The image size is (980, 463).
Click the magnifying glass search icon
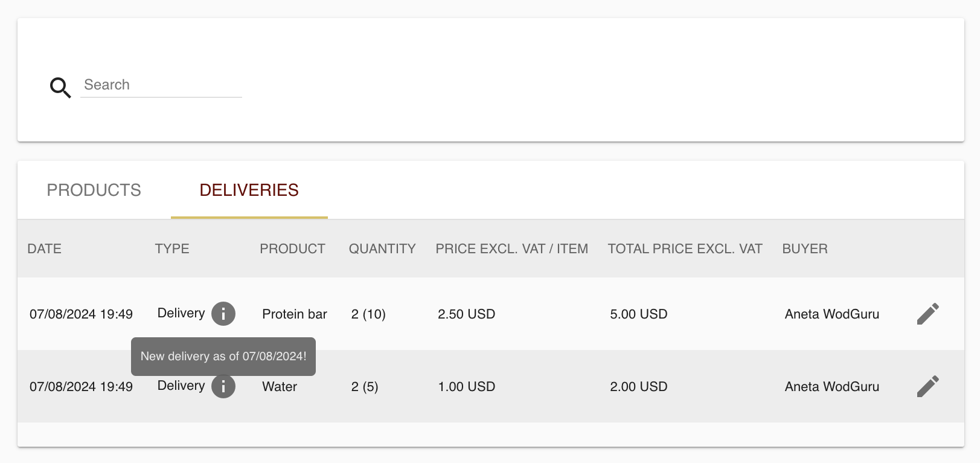click(x=60, y=88)
